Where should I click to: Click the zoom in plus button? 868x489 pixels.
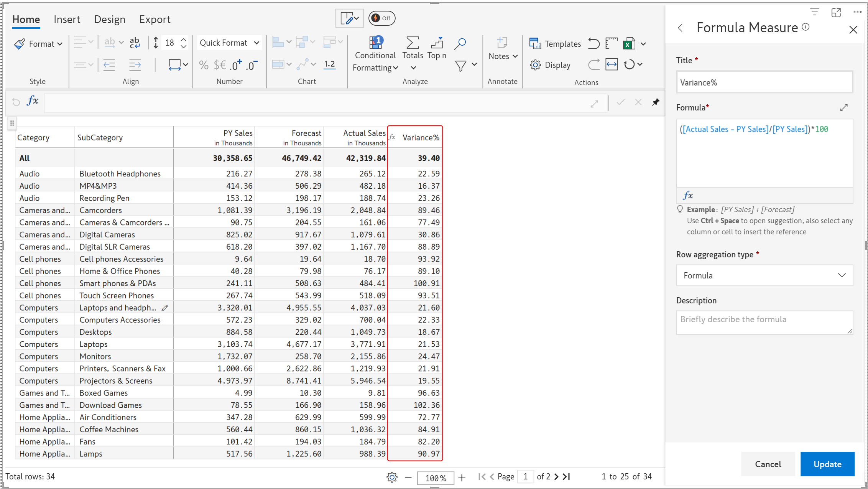tap(462, 478)
